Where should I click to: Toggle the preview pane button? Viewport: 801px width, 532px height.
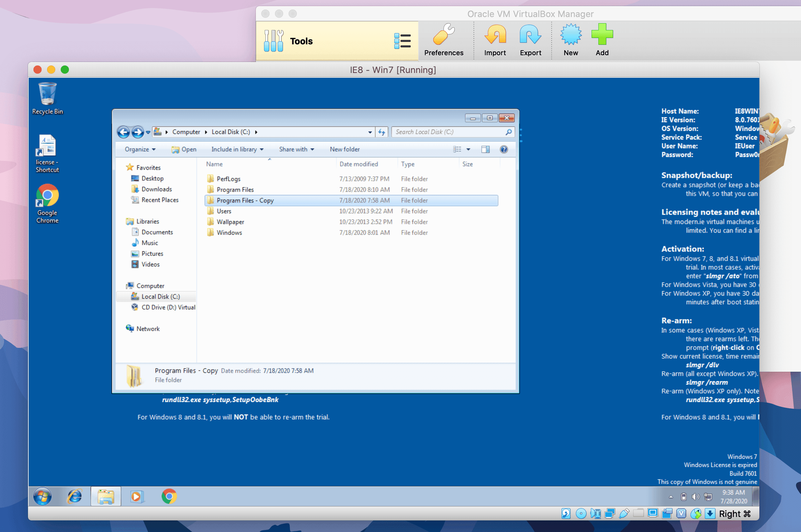(485, 149)
